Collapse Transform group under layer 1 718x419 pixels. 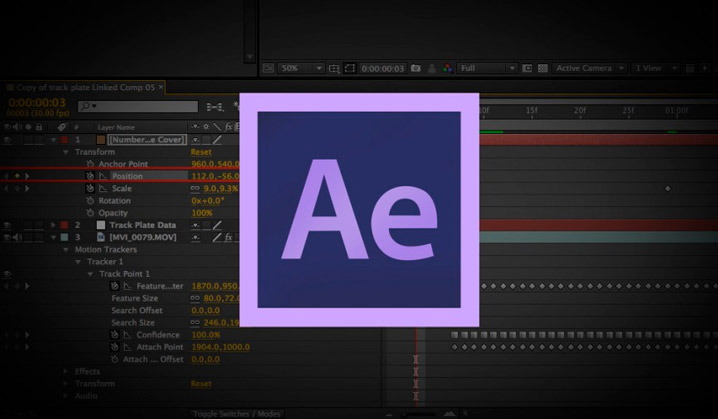click(65, 152)
